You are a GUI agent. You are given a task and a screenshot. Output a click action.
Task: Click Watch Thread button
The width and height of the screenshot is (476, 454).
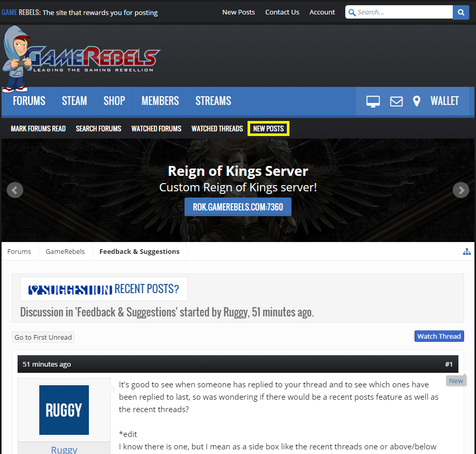pos(439,336)
